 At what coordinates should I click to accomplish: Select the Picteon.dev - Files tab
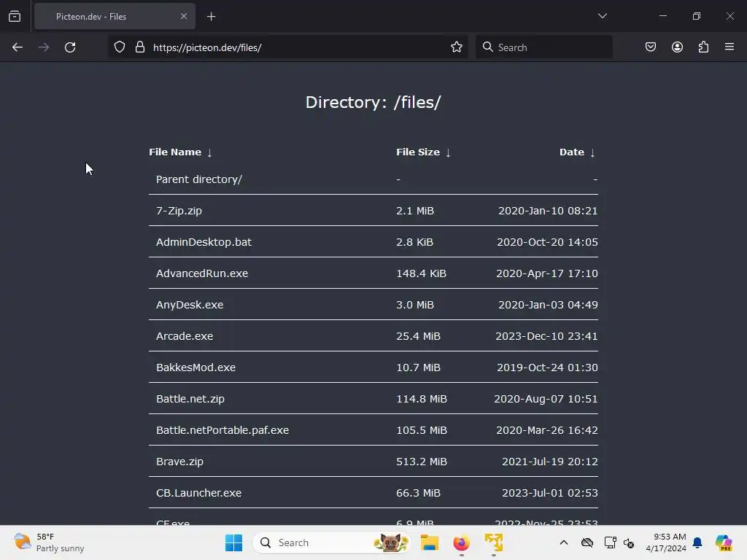(x=115, y=17)
